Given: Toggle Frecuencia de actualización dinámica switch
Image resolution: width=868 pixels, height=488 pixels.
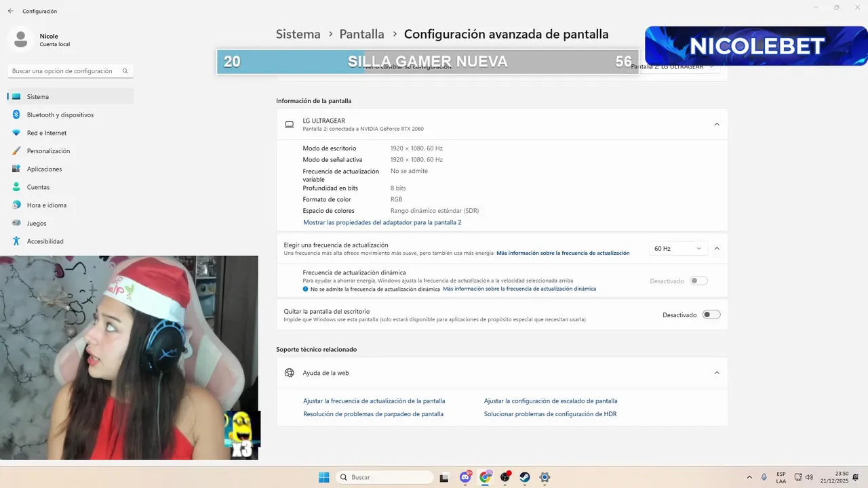Looking at the screenshot, I should pos(698,281).
